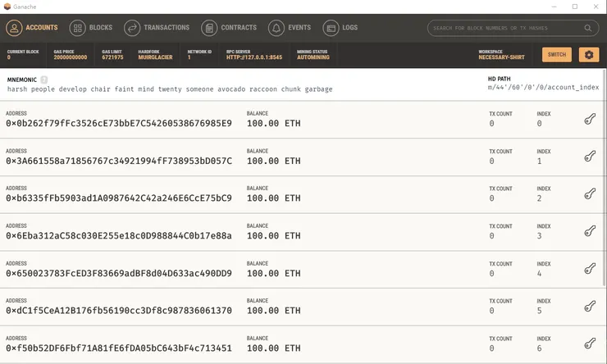Click the mnemonic help question icon
Image resolution: width=607 pixels, height=364 pixels.
pos(44,80)
